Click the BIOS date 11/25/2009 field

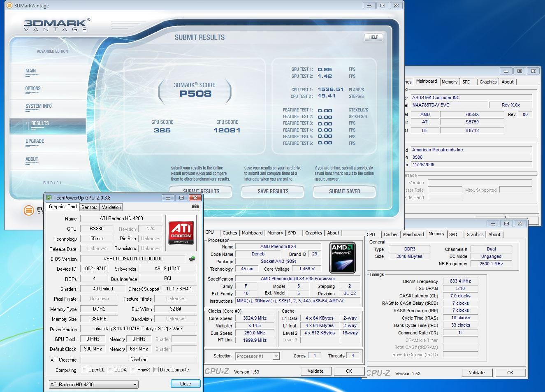(471, 165)
